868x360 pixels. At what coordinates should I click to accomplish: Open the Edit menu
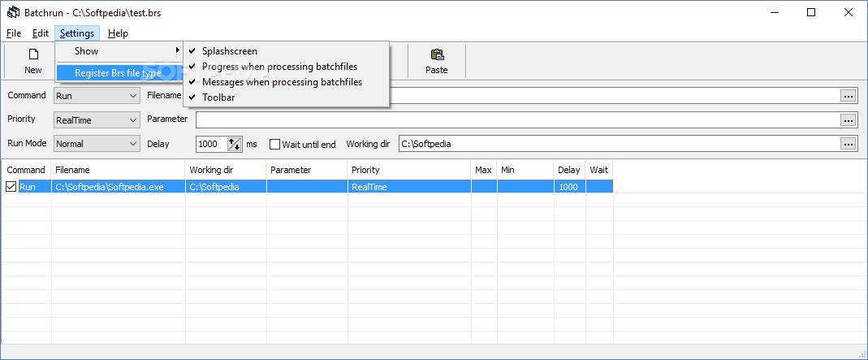[x=41, y=33]
